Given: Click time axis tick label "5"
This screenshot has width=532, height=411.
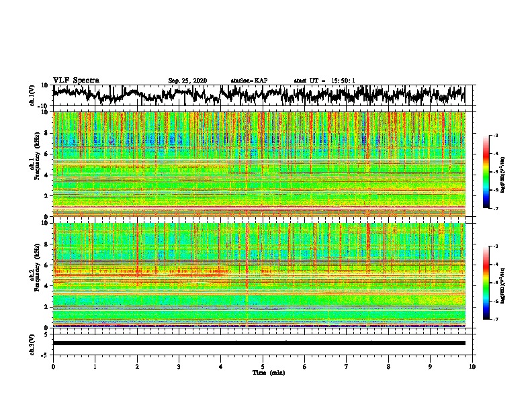Looking at the screenshot, I should (x=263, y=367).
